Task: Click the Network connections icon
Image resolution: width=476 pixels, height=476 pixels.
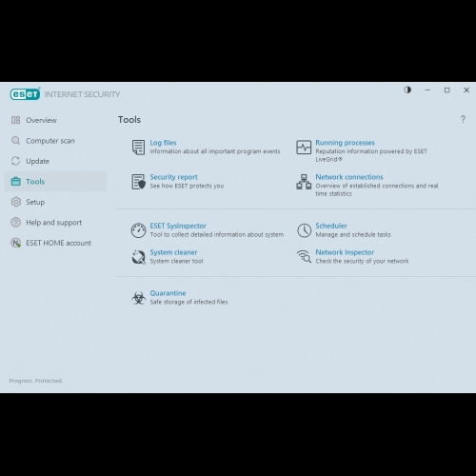Action: point(304,182)
